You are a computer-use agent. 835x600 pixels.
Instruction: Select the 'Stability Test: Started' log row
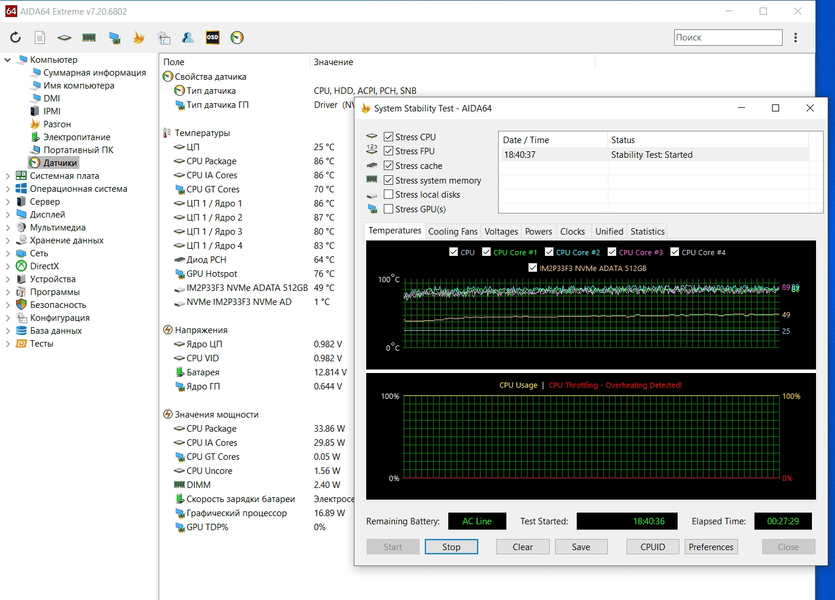[654, 154]
